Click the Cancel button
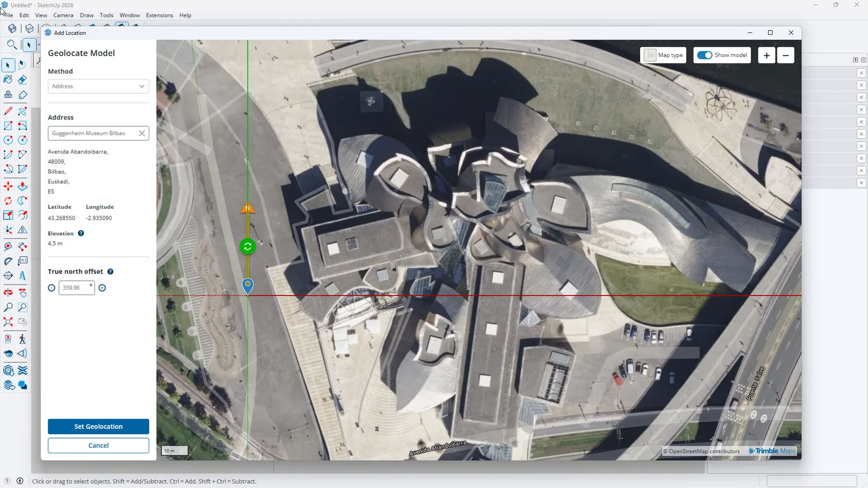This screenshot has height=488, width=868. click(x=98, y=446)
